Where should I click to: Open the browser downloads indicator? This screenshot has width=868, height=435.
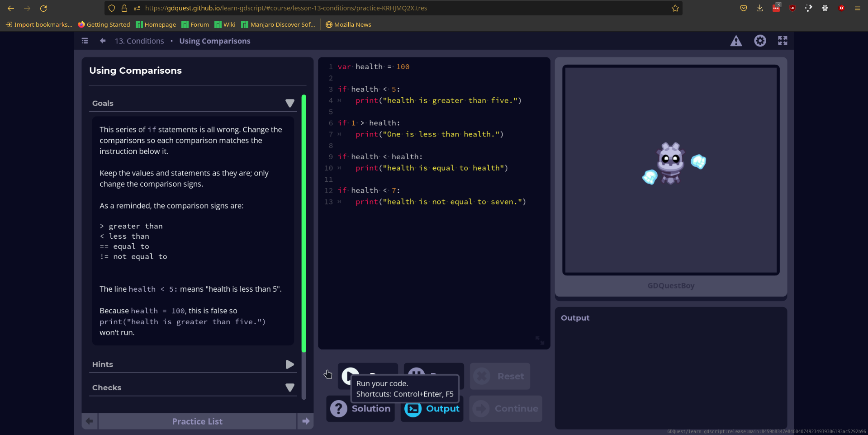pyautogui.click(x=759, y=8)
